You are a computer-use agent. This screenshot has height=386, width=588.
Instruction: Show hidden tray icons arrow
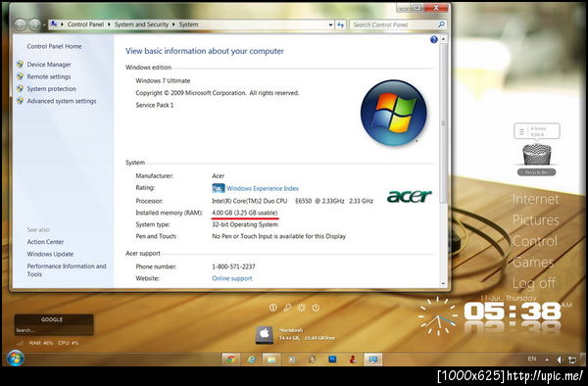click(x=547, y=360)
